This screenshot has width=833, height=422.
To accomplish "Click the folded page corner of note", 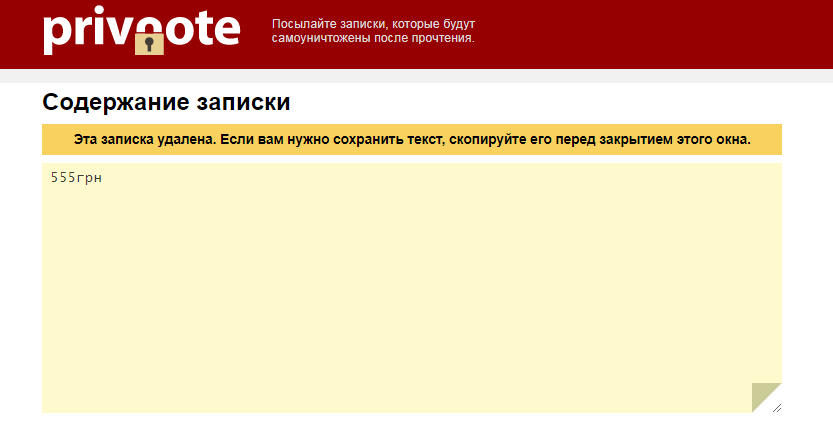I will [766, 397].
